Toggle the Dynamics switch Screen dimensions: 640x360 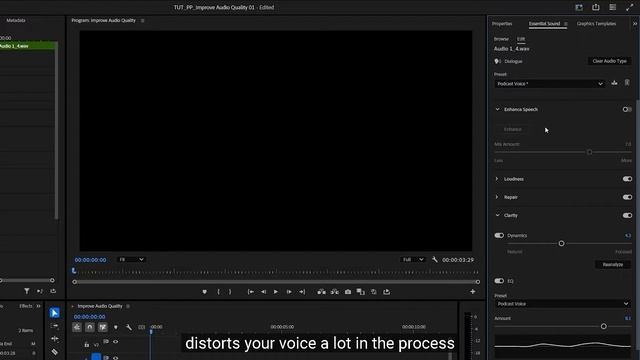point(499,236)
